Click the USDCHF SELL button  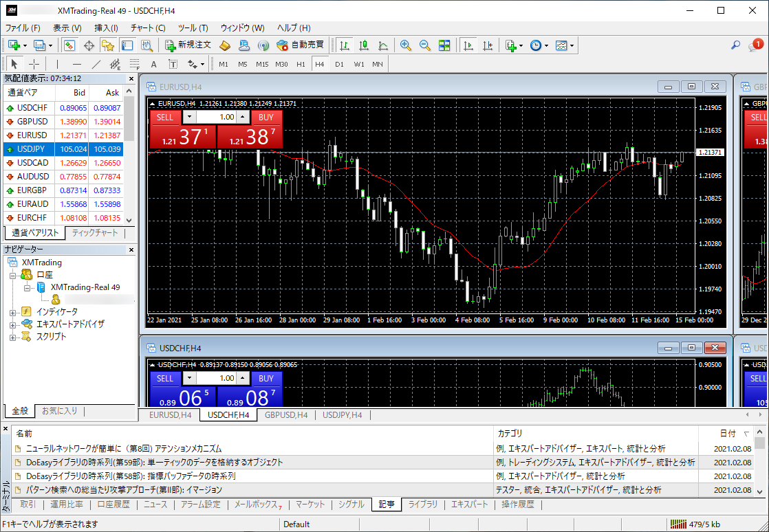pyautogui.click(x=165, y=378)
